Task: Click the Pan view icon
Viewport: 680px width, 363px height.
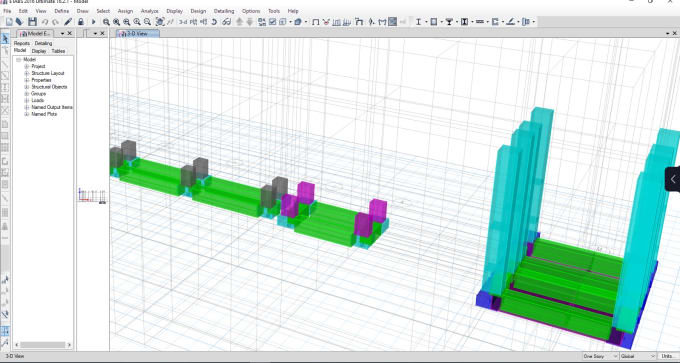Action: 160,22
